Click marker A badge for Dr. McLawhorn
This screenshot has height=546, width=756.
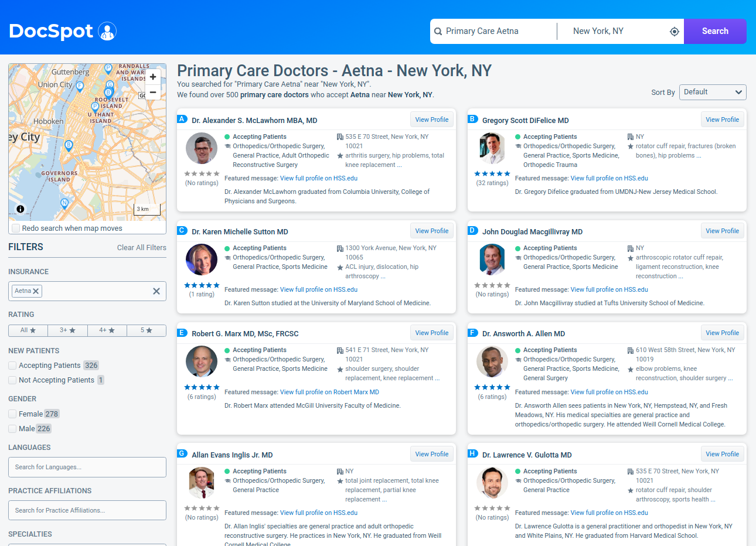(182, 119)
